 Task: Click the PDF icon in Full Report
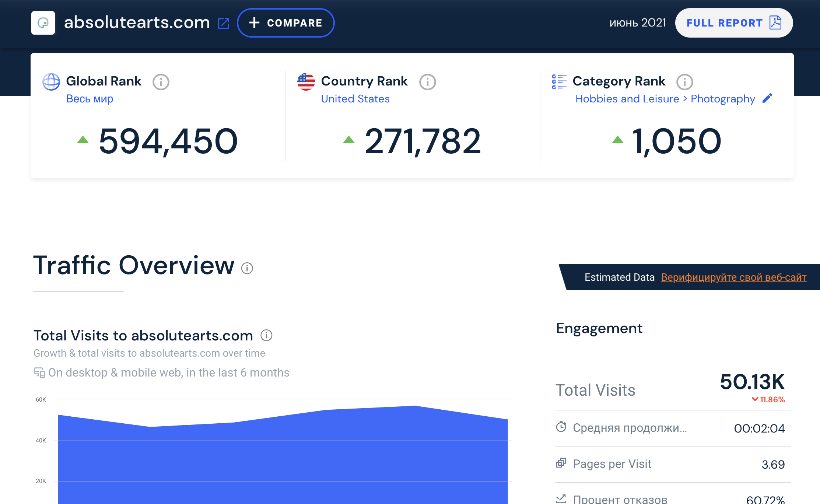[775, 23]
